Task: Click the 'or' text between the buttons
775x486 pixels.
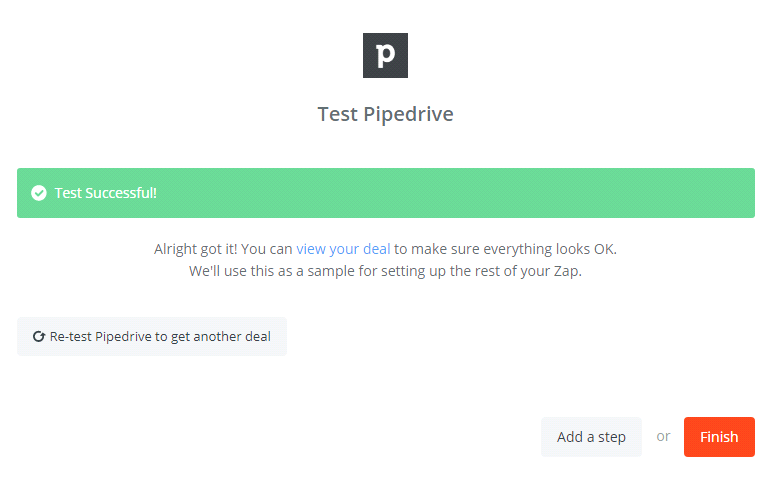Action: pos(663,437)
